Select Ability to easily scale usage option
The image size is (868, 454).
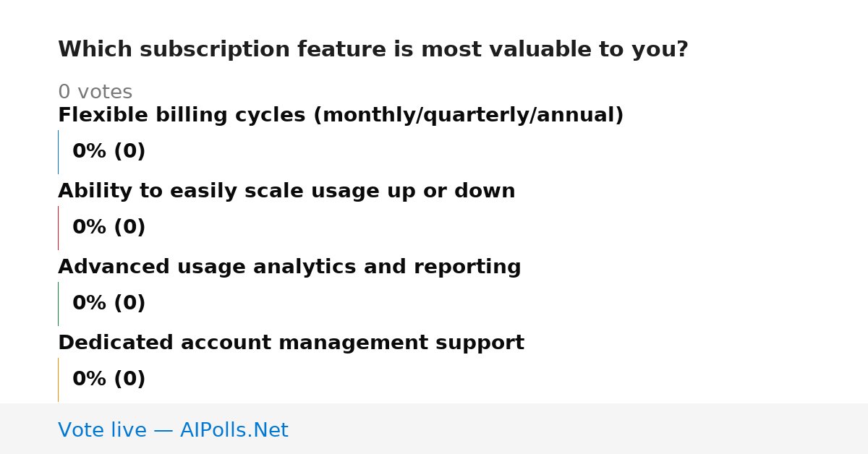click(286, 192)
